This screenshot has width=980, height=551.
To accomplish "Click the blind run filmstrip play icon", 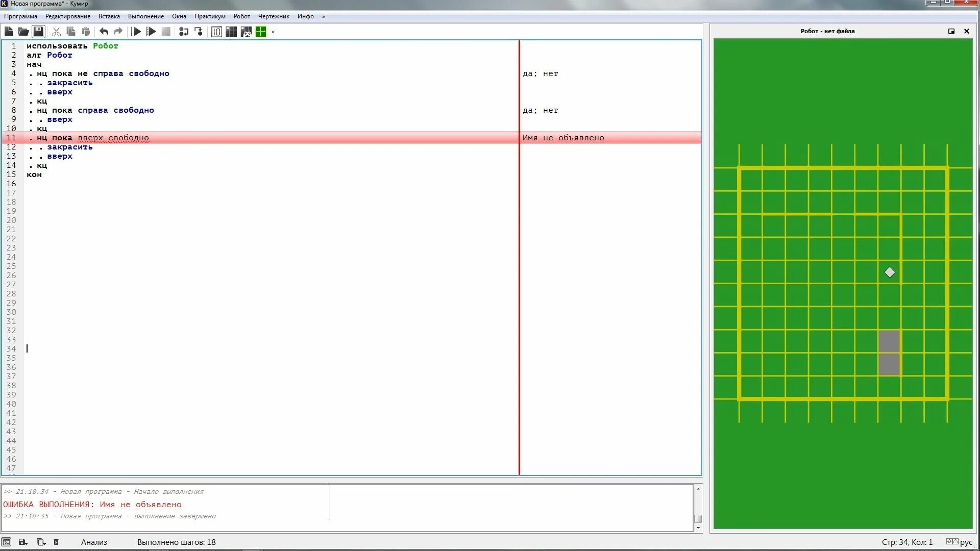I will [x=151, y=32].
